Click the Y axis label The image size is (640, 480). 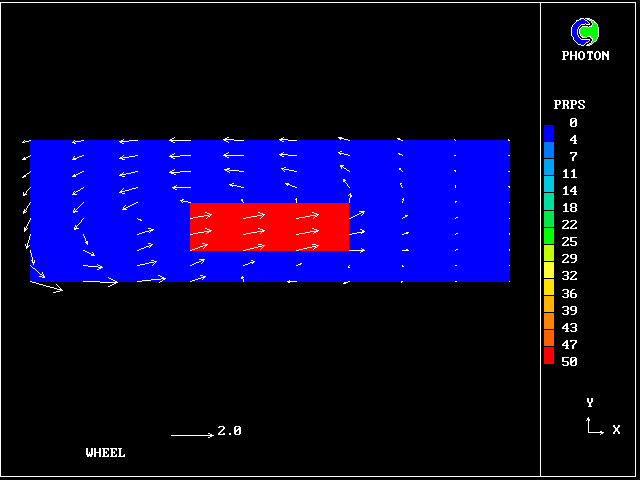590,402
